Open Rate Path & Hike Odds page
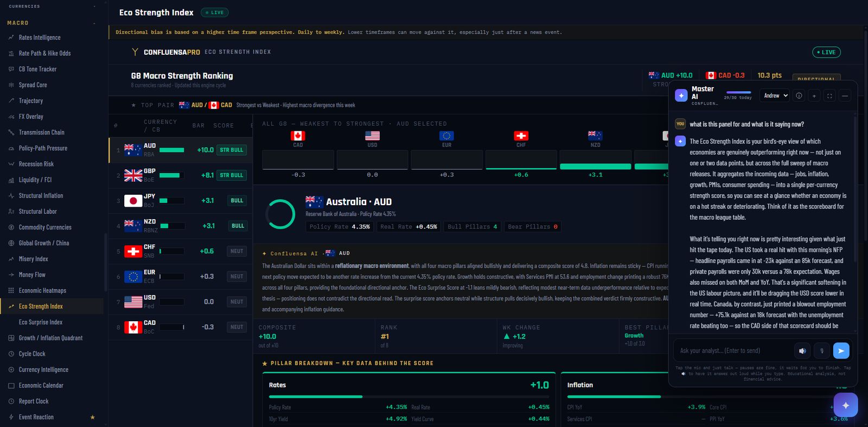 (52, 53)
